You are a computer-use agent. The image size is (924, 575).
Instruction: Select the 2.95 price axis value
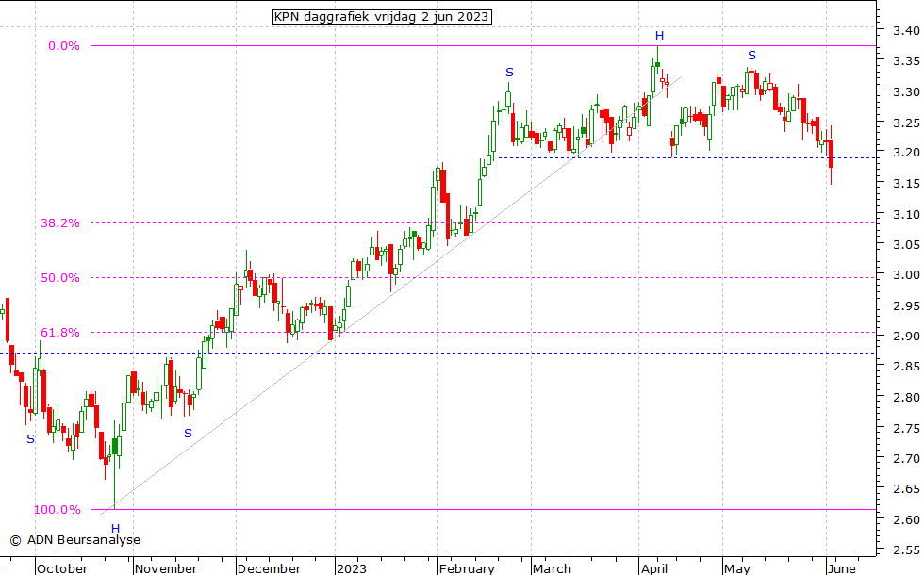click(906, 305)
